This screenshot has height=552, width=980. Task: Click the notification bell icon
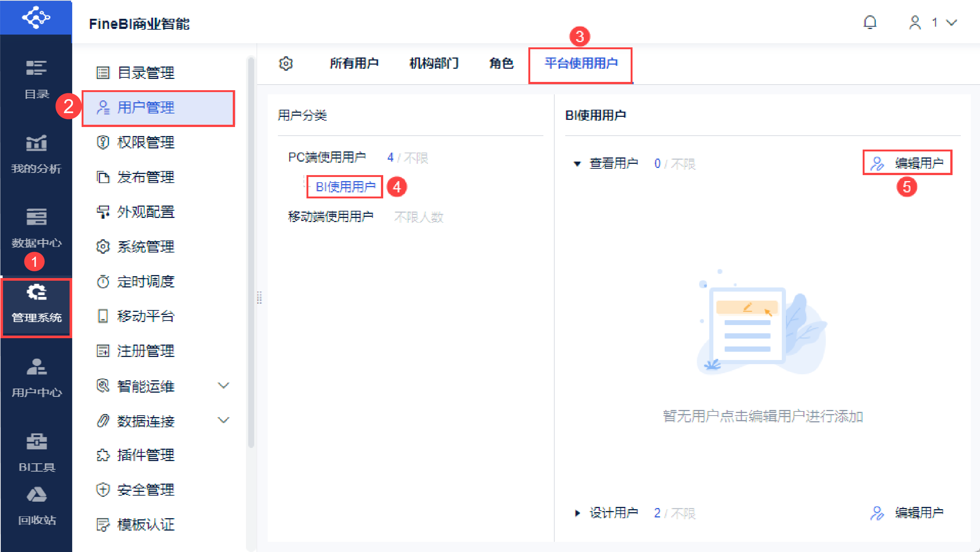click(870, 23)
